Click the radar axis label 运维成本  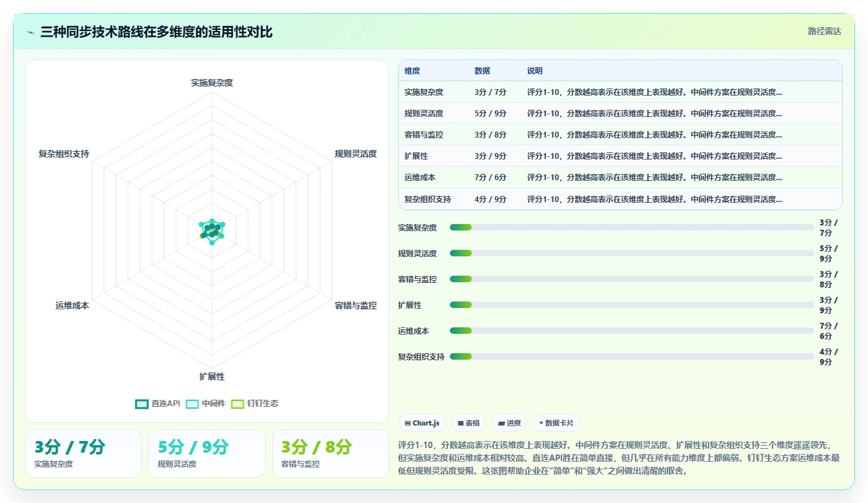(72, 305)
